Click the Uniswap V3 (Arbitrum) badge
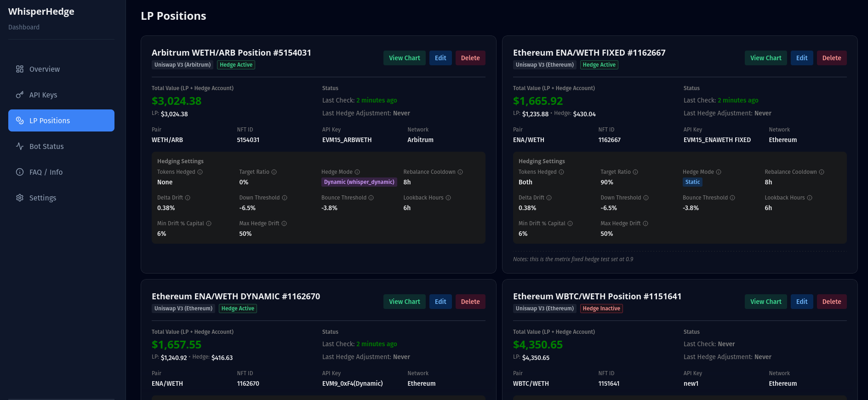The height and width of the screenshot is (400, 868). pos(183,65)
